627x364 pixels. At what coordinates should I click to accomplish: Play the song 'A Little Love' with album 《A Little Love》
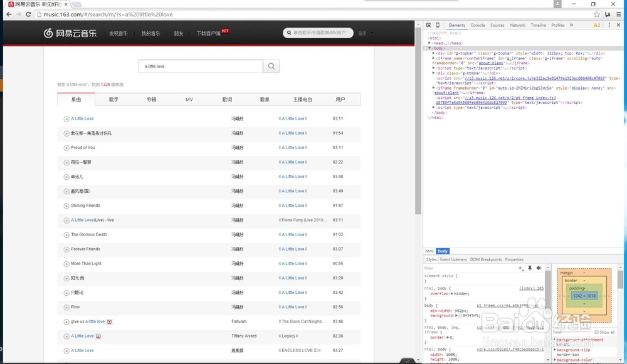(x=66, y=119)
